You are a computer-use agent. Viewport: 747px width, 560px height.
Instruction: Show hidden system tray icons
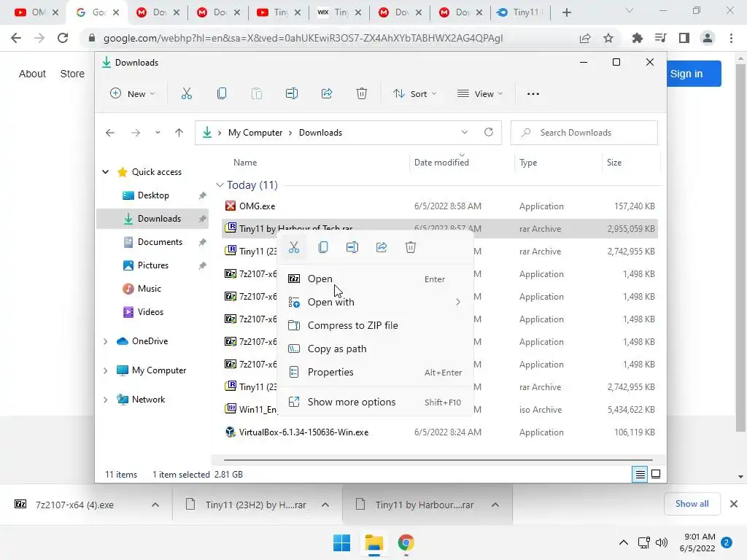pyautogui.click(x=623, y=542)
